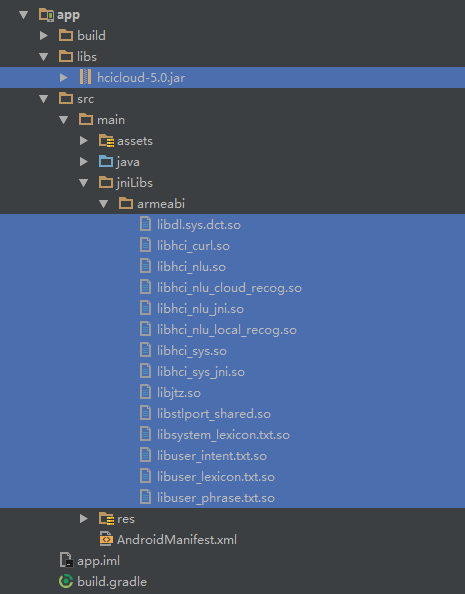Expand the build folder arrow
This screenshot has width=465, height=594.
click(x=44, y=36)
